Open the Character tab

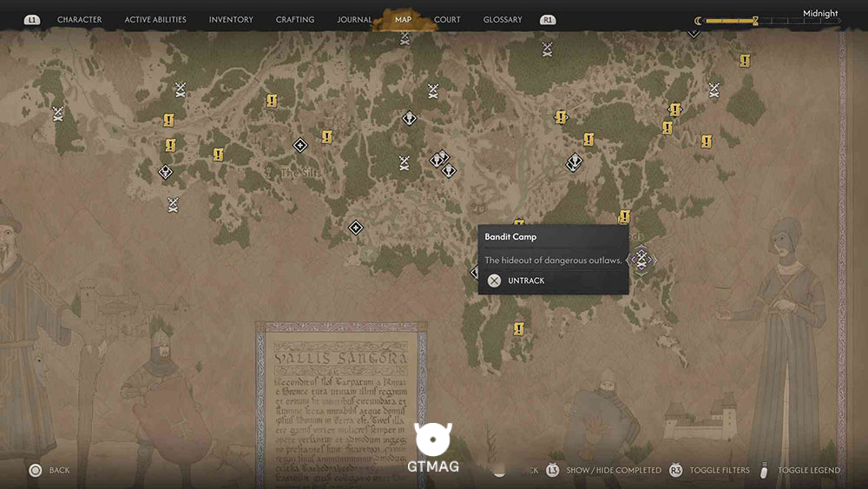pyautogui.click(x=79, y=19)
